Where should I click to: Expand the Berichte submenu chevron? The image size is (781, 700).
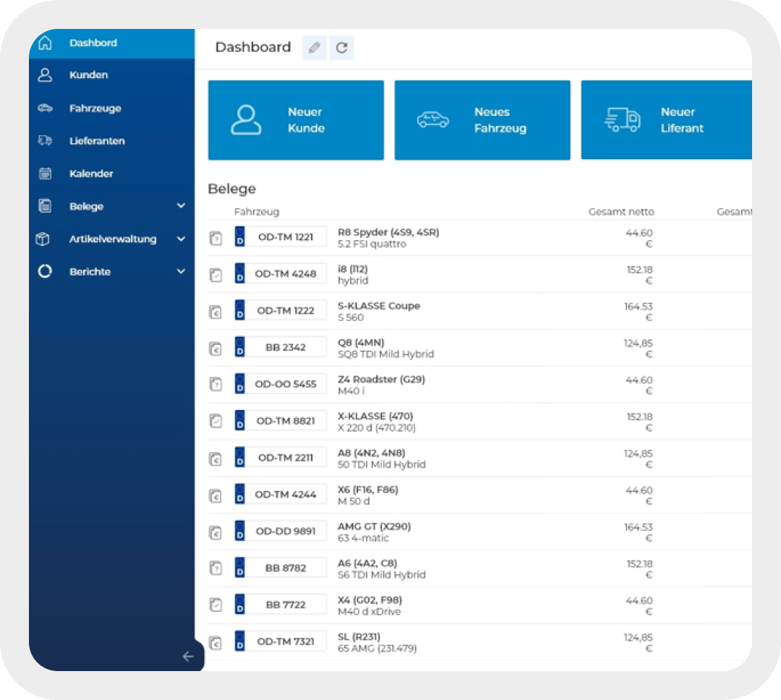tap(182, 271)
